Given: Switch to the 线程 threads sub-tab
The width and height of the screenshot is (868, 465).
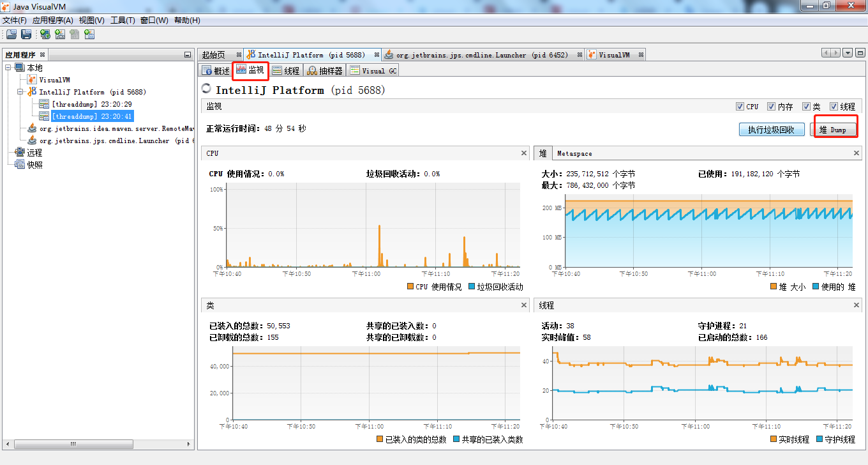Looking at the screenshot, I should click(x=286, y=70).
